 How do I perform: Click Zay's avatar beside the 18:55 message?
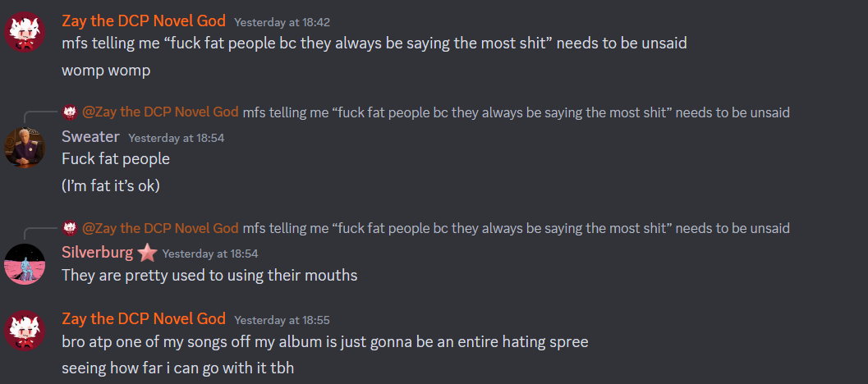click(x=25, y=331)
